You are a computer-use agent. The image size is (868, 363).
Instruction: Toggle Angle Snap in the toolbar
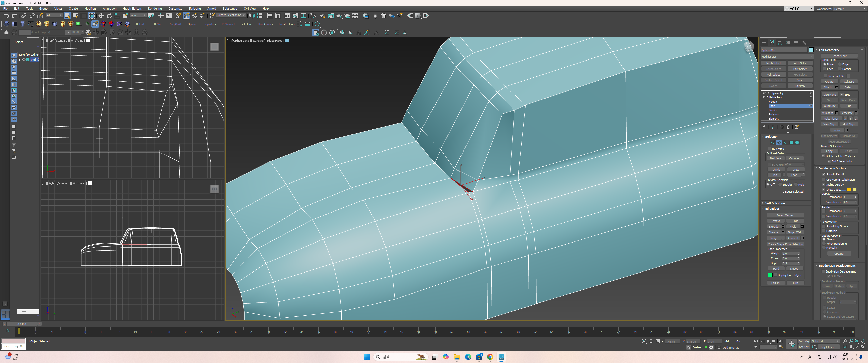coord(186,16)
